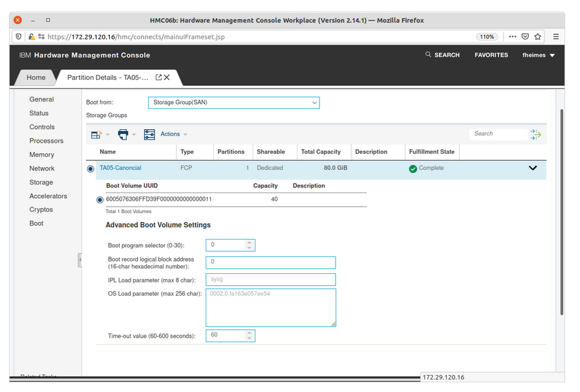Image resolution: width=580 pixels, height=392 pixels.
Task: Select the boot volume 6005076306FFD39F radio button
Action: 100,200
